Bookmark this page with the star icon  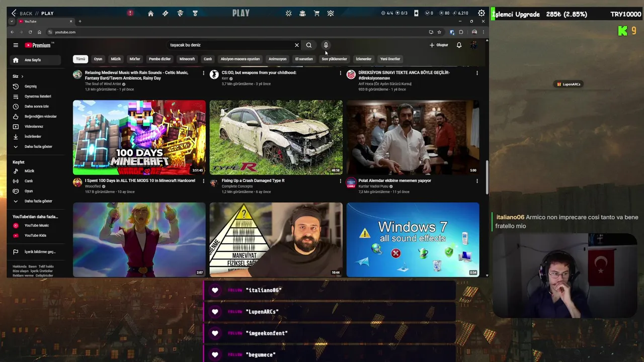coord(439,32)
